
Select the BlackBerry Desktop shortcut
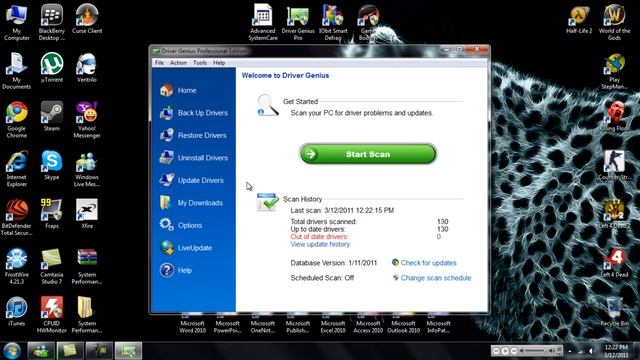(x=52, y=22)
